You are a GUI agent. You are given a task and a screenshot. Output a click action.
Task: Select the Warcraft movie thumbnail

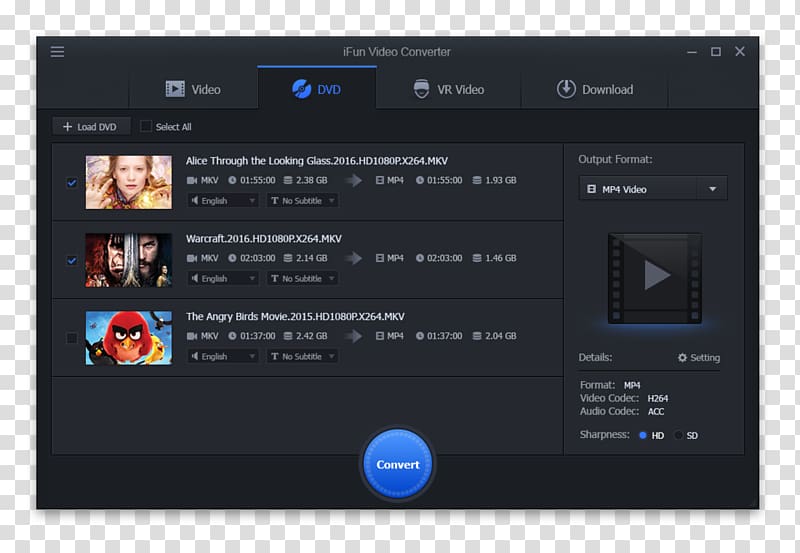129,260
